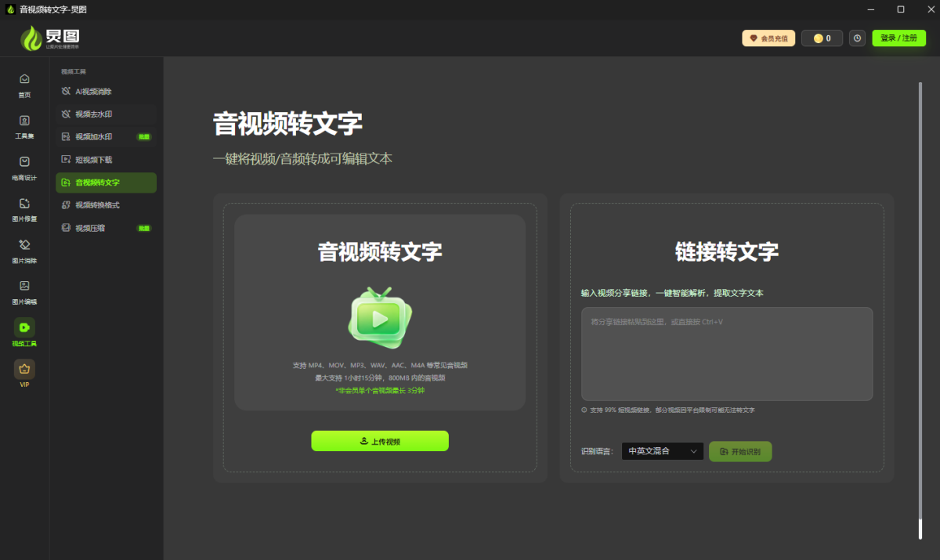Click the 支持 99% 短视频链接 hint text

click(673, 410)
